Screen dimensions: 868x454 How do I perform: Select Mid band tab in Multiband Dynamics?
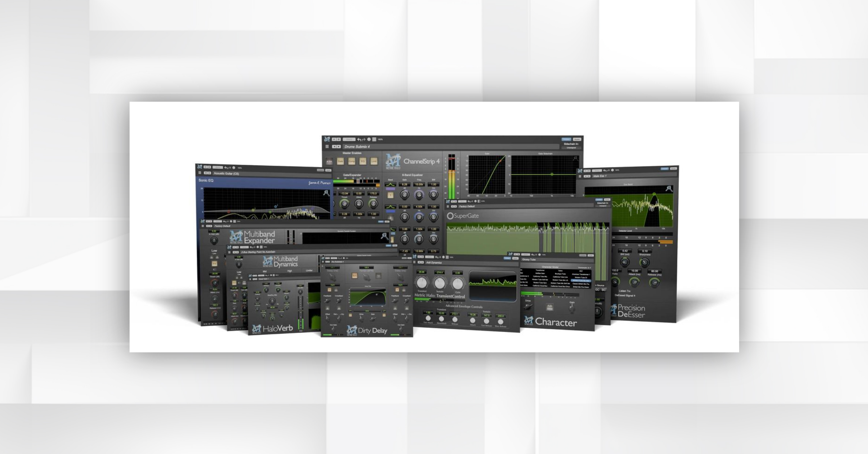[x=265, y=271]
